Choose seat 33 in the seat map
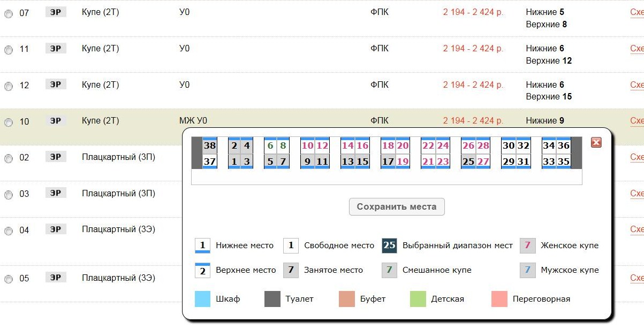The image size is (644, 330). (x=549, y=162)
